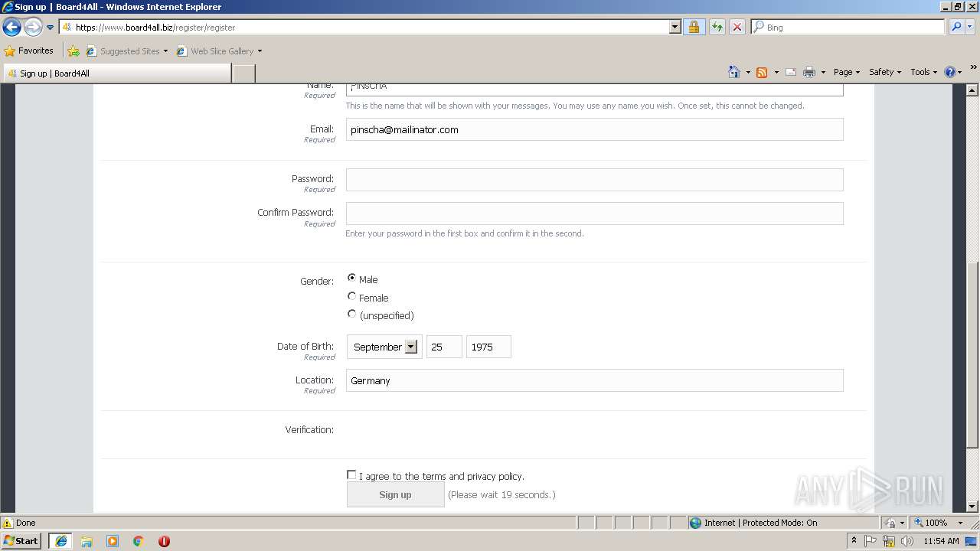Click the red Opera-style taskbar icon
The image size is (980, 551).
tap(164, 541)
